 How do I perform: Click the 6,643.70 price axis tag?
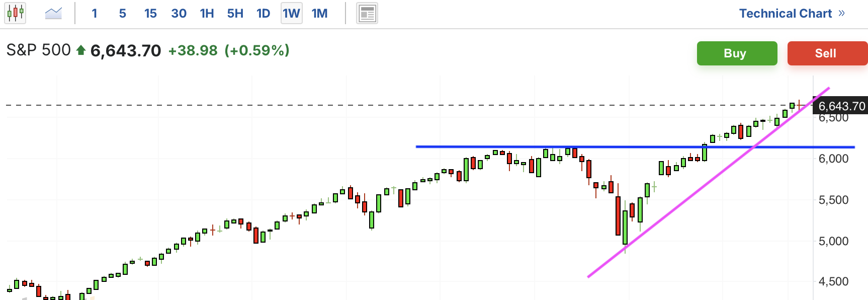pos(841,106)
